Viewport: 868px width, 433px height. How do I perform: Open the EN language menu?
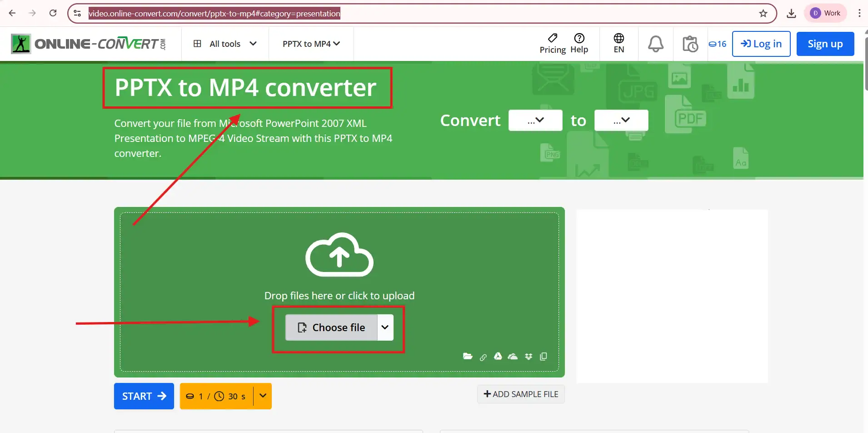pos(619,44)
